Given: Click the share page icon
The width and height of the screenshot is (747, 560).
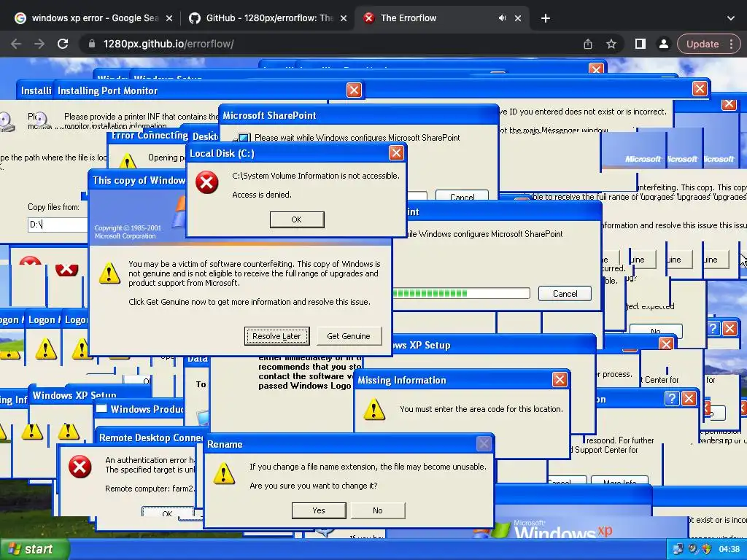Looking at the screenshot, I should tap(588, 44).
